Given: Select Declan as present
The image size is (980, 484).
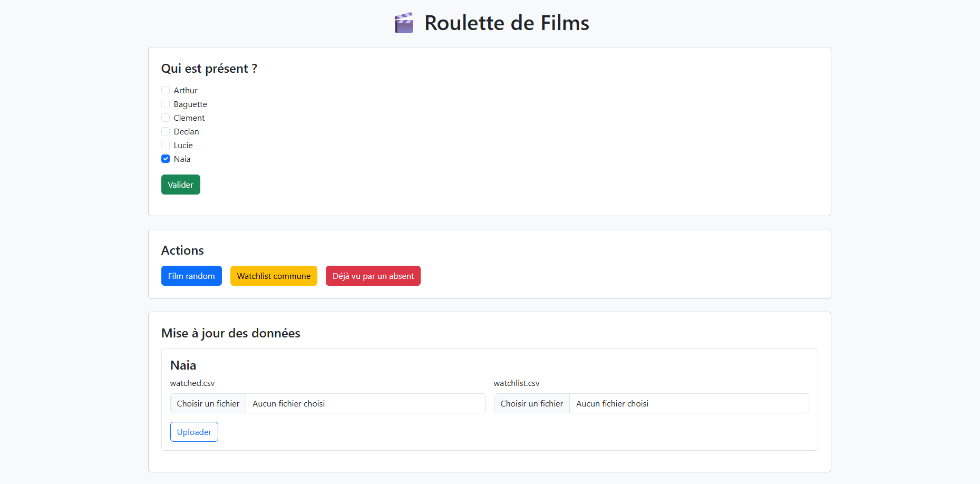Looking at the screenshot, I should 166,131.
